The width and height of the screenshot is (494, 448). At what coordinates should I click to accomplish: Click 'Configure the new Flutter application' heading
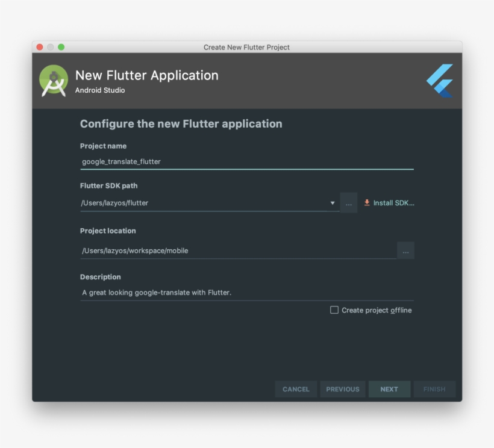181,123
